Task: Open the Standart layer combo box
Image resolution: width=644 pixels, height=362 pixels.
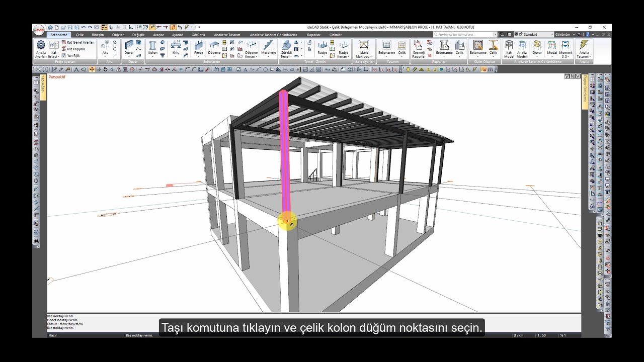Action: pos(534,35)
